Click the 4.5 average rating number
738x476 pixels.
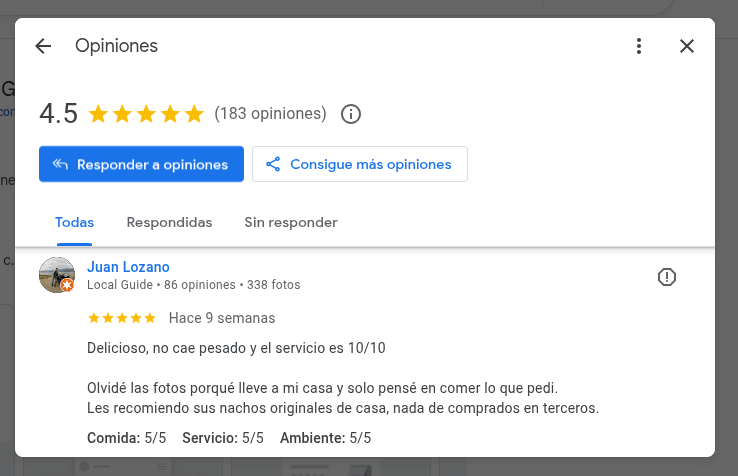pyautogui.click(x=58, y=114)
